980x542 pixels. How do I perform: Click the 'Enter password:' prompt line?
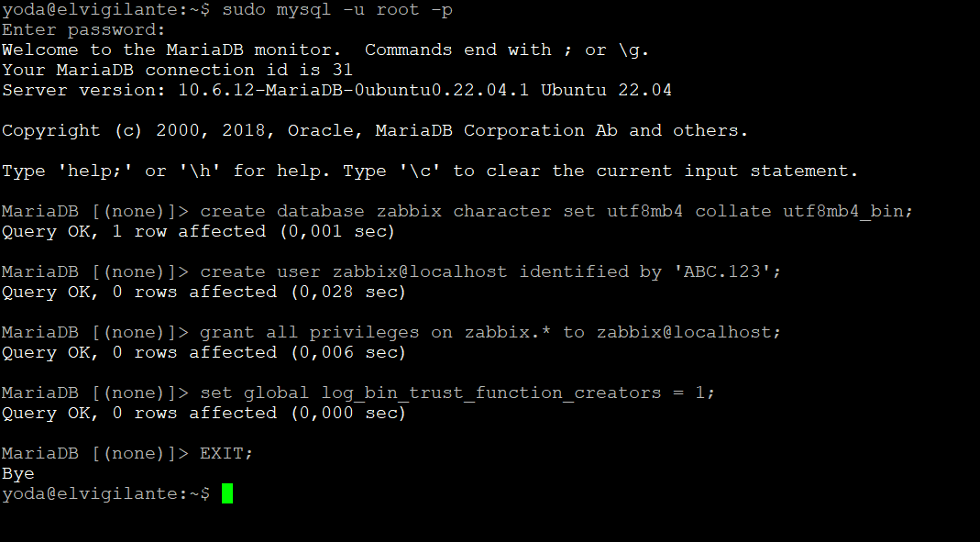83,30
